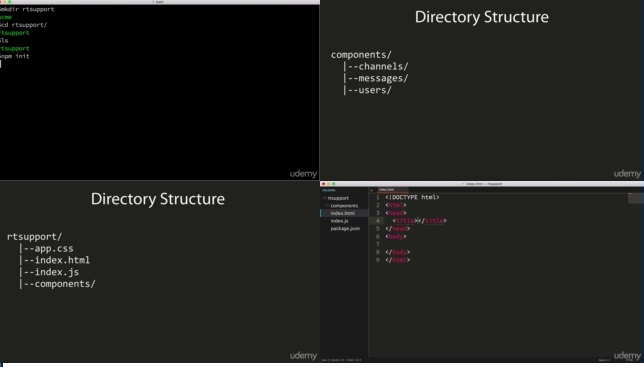Click the editor minimap viewport
The image size is (644, 367).
636,198
